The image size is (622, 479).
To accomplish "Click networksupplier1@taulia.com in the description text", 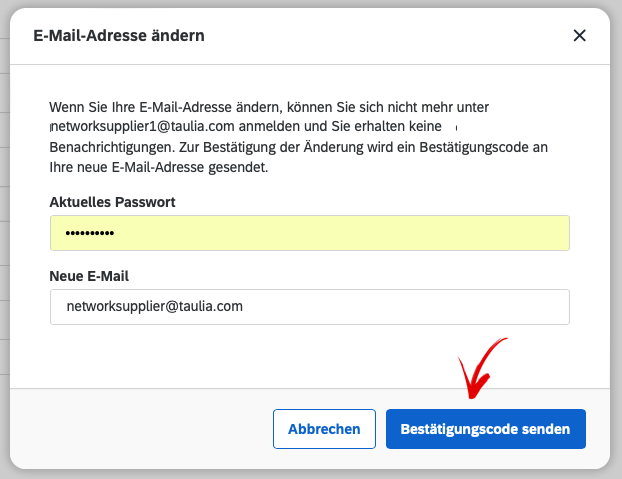I will [x=143, y=126].
